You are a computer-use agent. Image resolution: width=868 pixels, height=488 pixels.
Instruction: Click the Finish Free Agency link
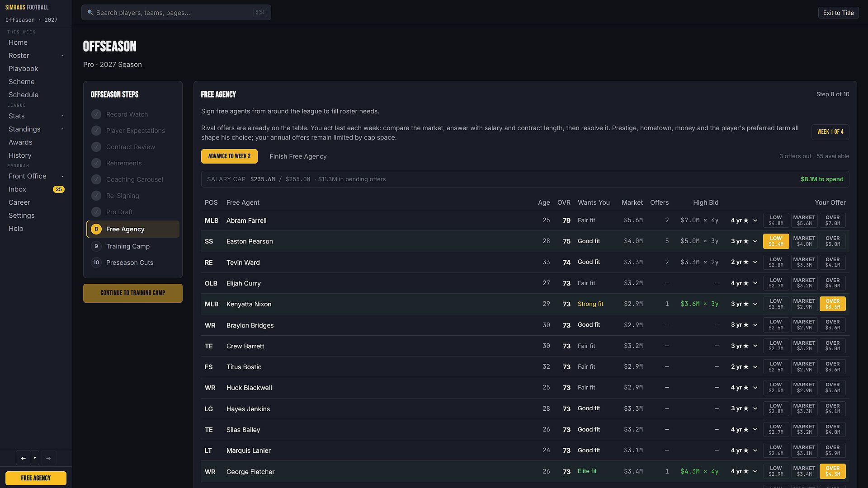[x=298, y=156]
